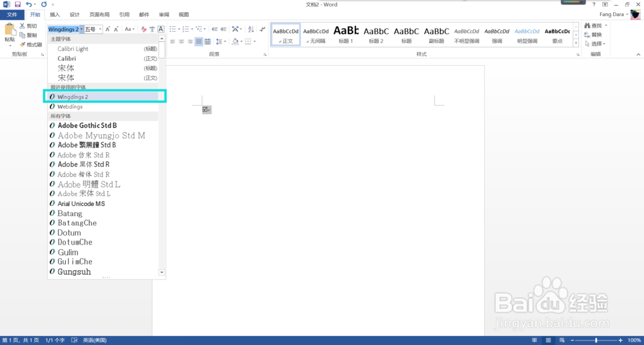The width and height of the screenshot is (644, 345).
Task: Switch to the 视图 tab
Action: pyautogui.click(x=184, y=15)
